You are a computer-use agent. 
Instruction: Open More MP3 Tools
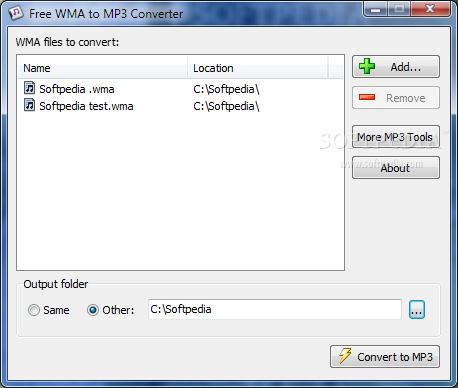pyautogui.click(x=396, y=137)
